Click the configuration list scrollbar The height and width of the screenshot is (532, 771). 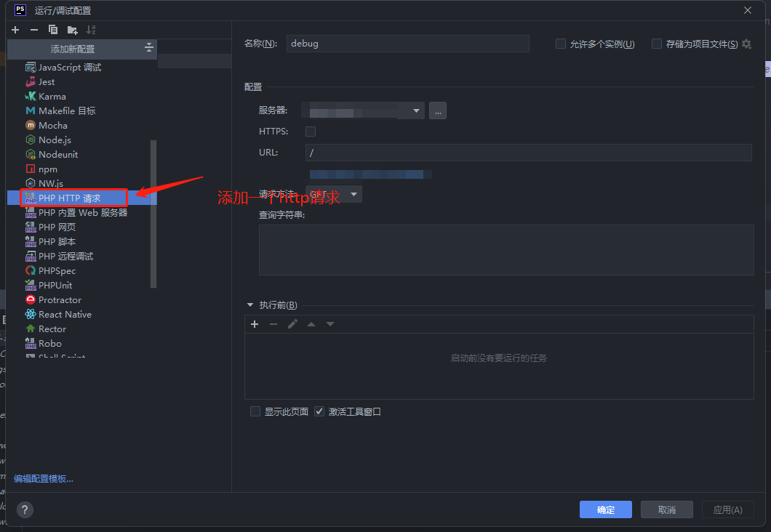tap(153, 214)
